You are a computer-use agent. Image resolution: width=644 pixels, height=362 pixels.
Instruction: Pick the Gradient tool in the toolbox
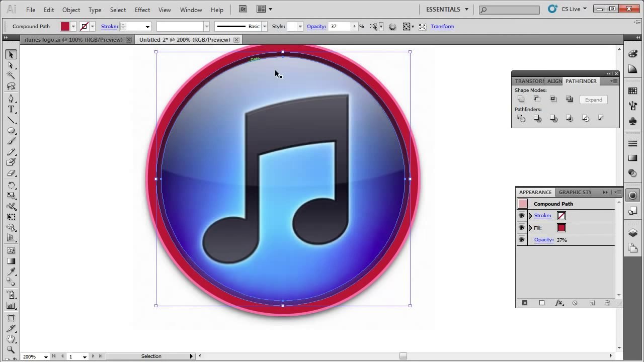click(11, 261)
